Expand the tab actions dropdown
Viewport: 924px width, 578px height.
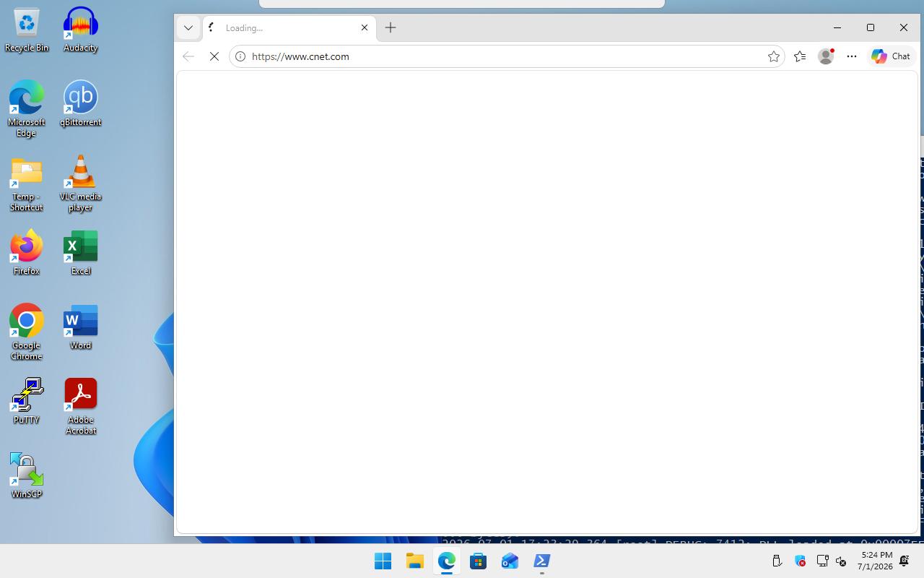click(x=188, y=27)
